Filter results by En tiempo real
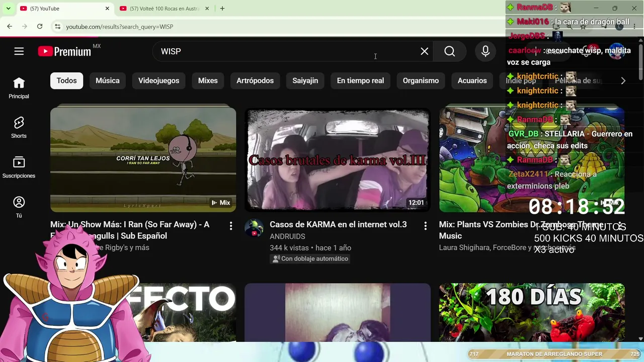 pyautogui.click(x=360, y=80)
